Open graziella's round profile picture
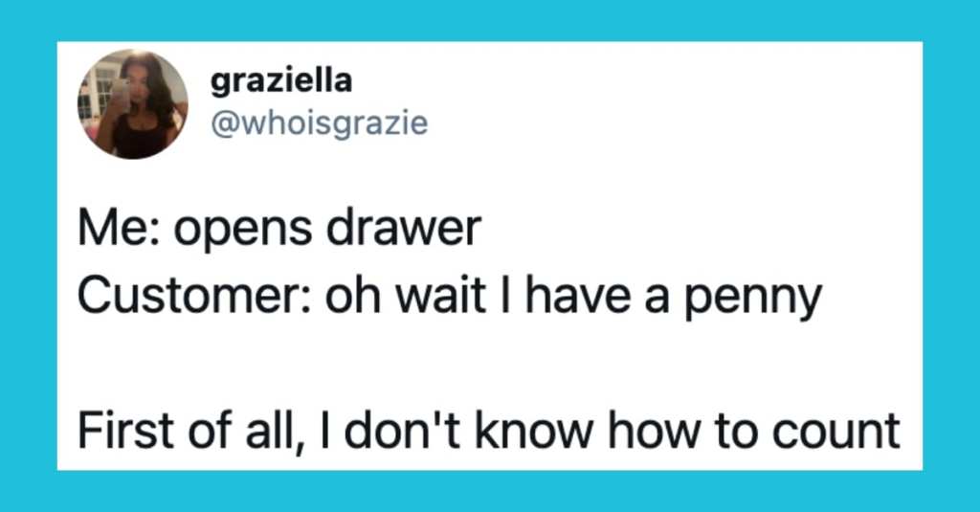Screen dimensions: 980x512 [x=132, y=103]
